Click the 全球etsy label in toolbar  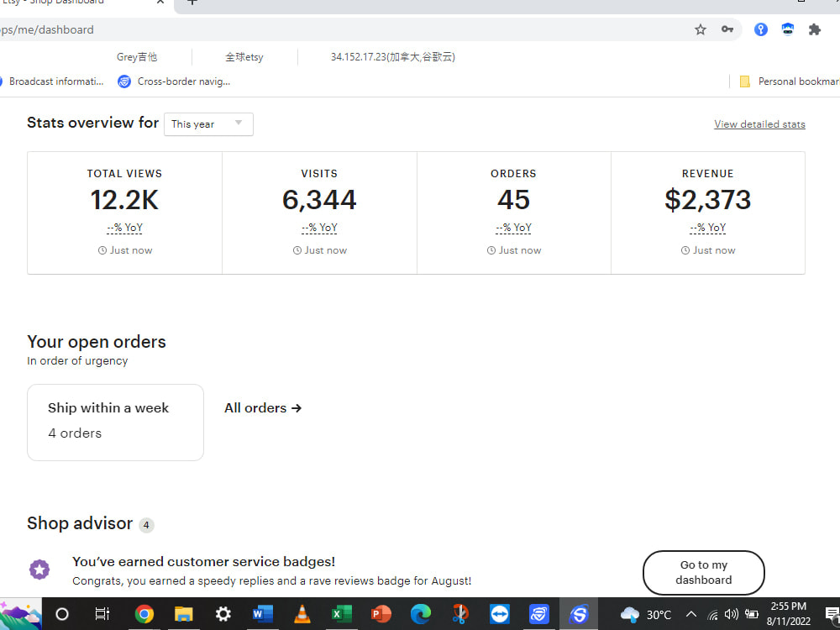coord(244,57)
